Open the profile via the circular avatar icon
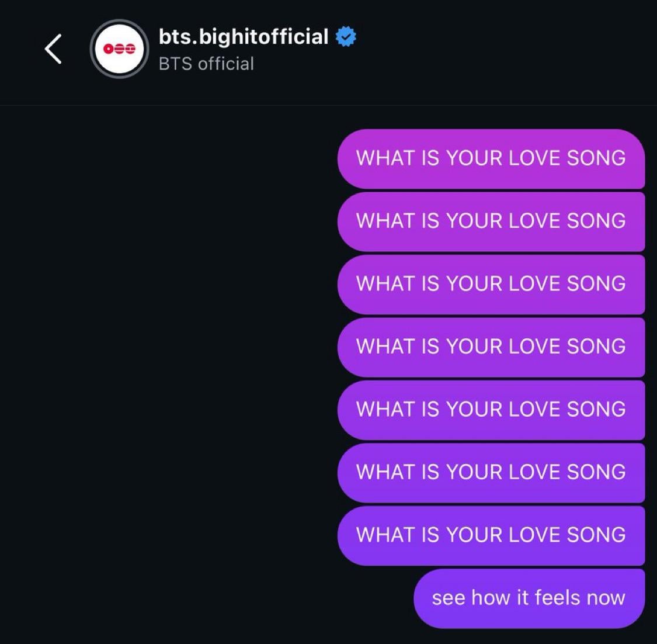Image resolution: width=657 pixels, height=644 pixels. point(119,49)
